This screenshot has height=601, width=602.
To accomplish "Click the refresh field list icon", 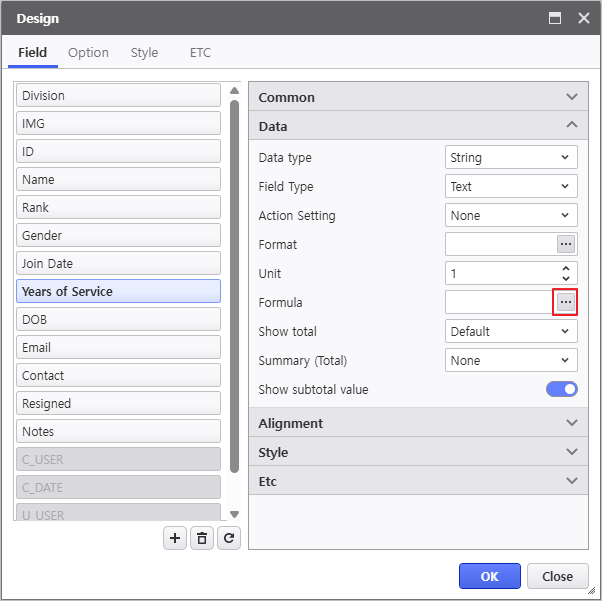I will pyautogui.click(x=229, y=538).
